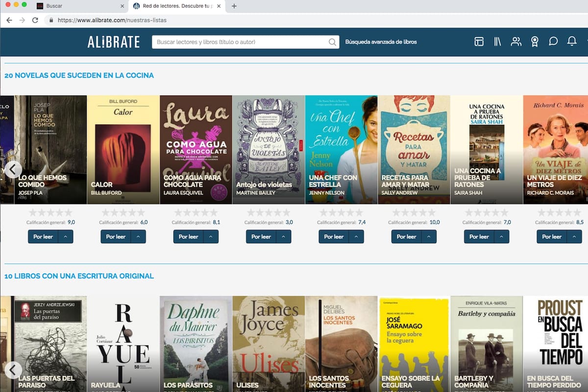The width and height of the screenshot is (588, 392).
Task: Expand Por leer dropdown for Una cocina a prueba de ratones
Action: click(501, 237)
